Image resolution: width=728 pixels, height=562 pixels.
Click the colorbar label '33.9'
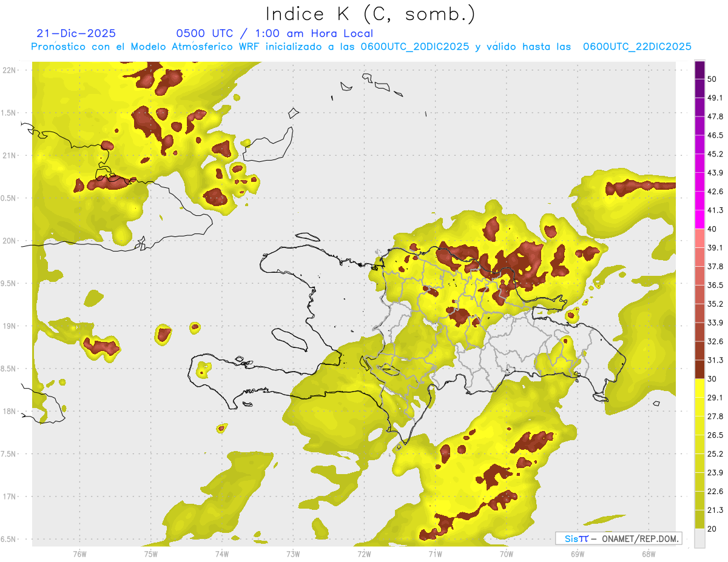click(x=715, y=323)
